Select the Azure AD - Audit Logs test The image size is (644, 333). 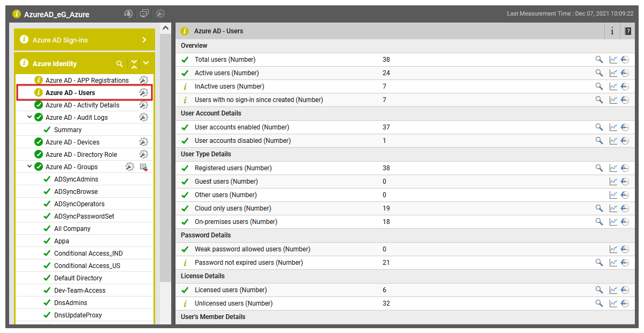coord(77,117)
